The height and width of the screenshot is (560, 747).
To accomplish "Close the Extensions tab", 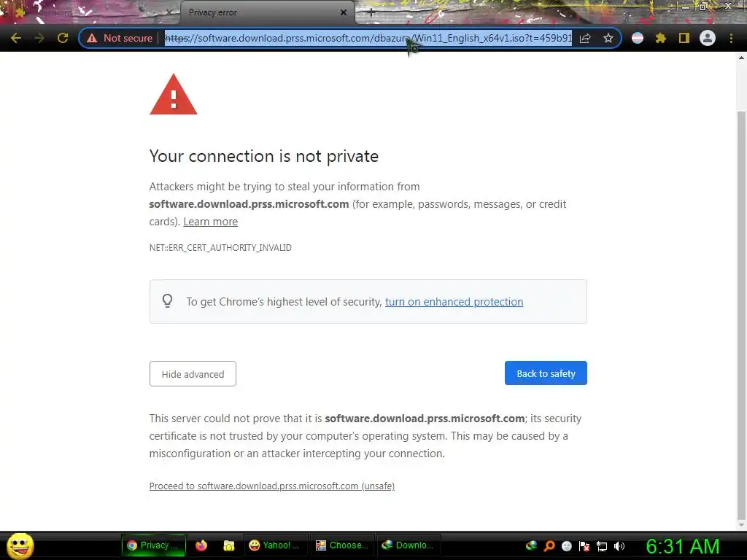I will 169,13.
